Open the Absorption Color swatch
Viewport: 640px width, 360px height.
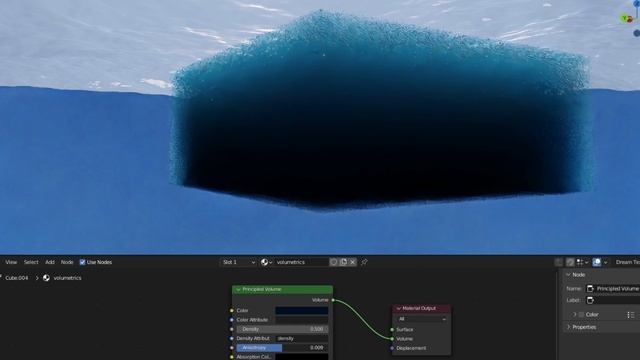(302, 357)
